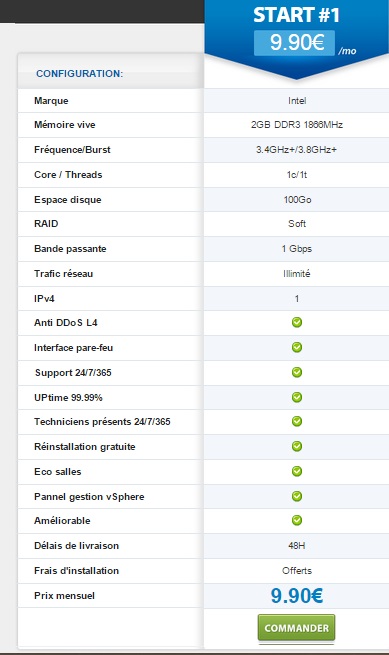Click the Fréquence/Burst label
Screen dimensions: 389x655
tap(72, 150)
